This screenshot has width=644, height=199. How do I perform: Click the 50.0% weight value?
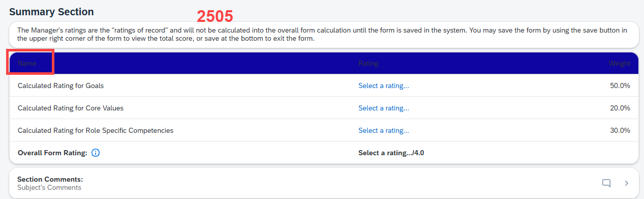tap(620, 86)
